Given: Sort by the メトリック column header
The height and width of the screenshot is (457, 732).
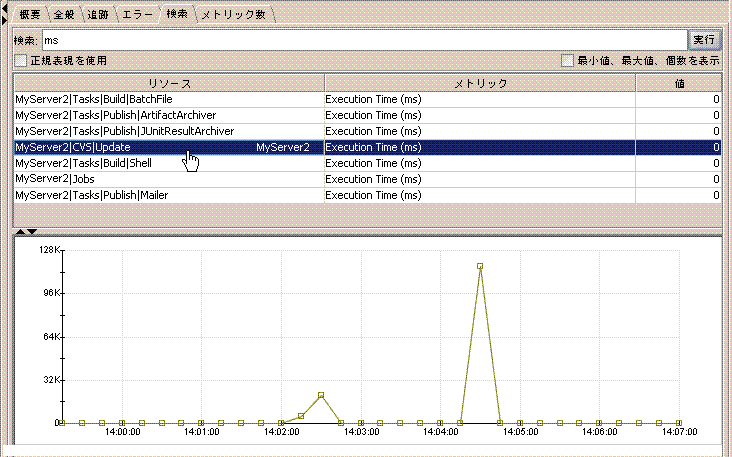Looking at the screenshot, I should tap(480, 84).
